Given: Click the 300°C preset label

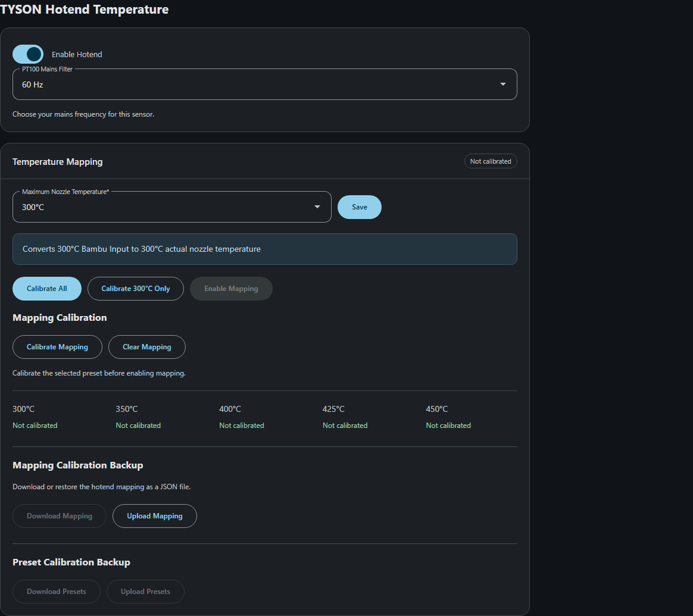Looking at the screenshot, I should pyautogui.click(x=23, y=409).
